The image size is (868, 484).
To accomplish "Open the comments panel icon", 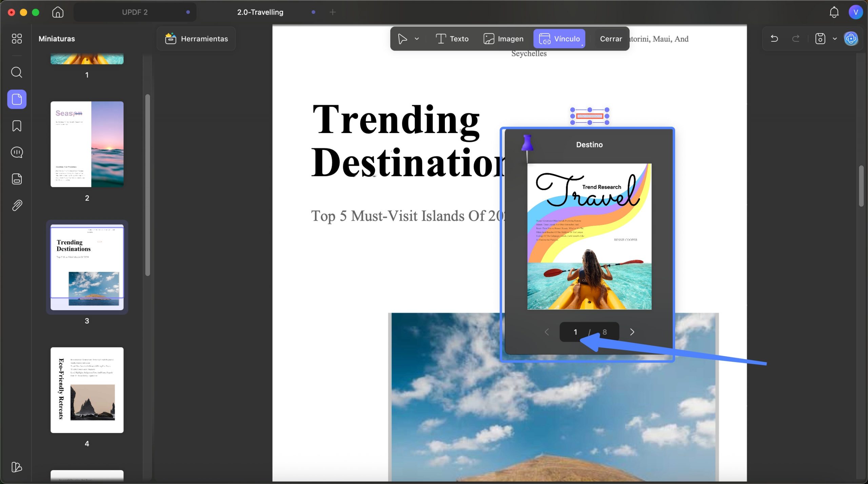I will [17, 152].
